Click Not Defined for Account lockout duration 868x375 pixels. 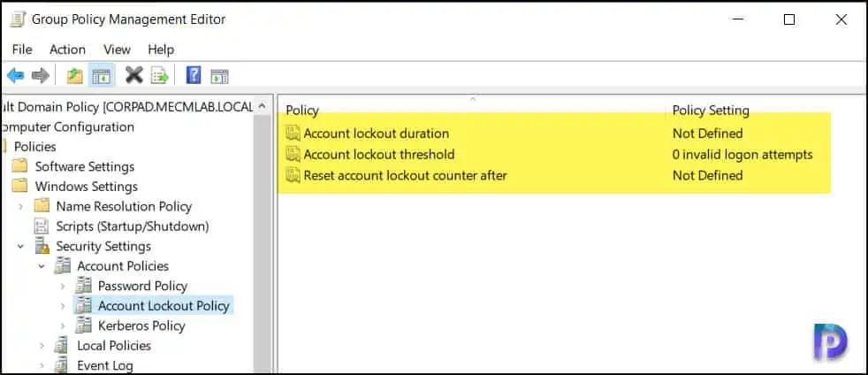click(x=707, y=134)
